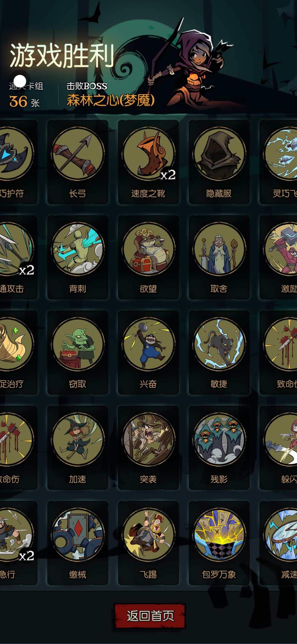This screenshot has width=297, height=644.
Task: Tap the 缴械 red diamond card
Action: tap(78, 543)
